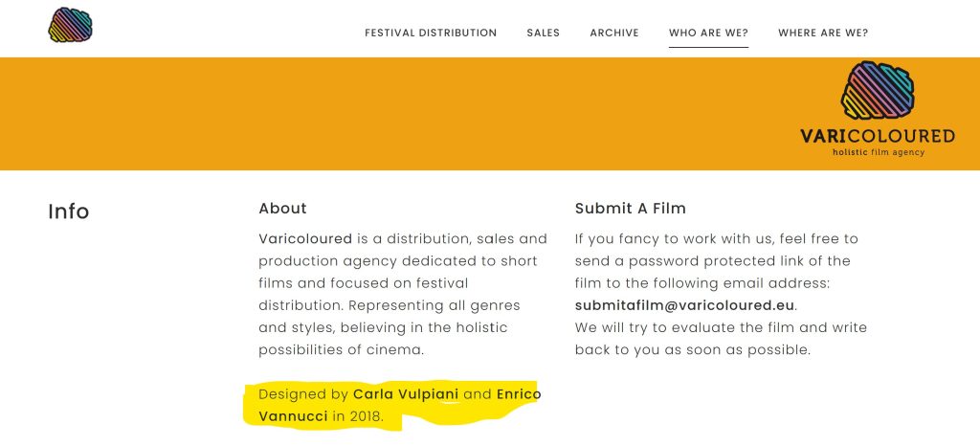
Task: Click the small Varicoloured logo in the header
Action: [x=70, y=25]
